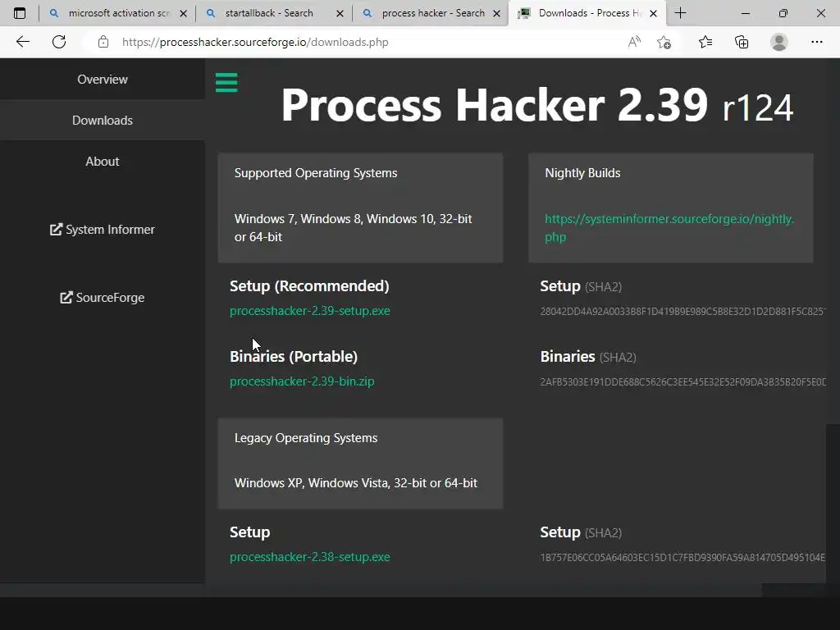Open the Favorites list icon
The width and height of the screenshot is (840, 630).
tap(705, 42)
